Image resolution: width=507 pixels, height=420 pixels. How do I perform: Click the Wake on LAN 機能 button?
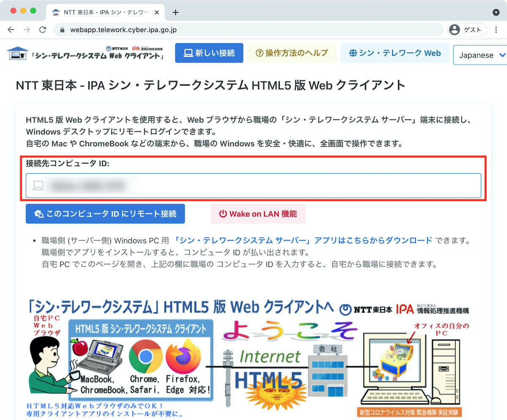tap(258, 214)
